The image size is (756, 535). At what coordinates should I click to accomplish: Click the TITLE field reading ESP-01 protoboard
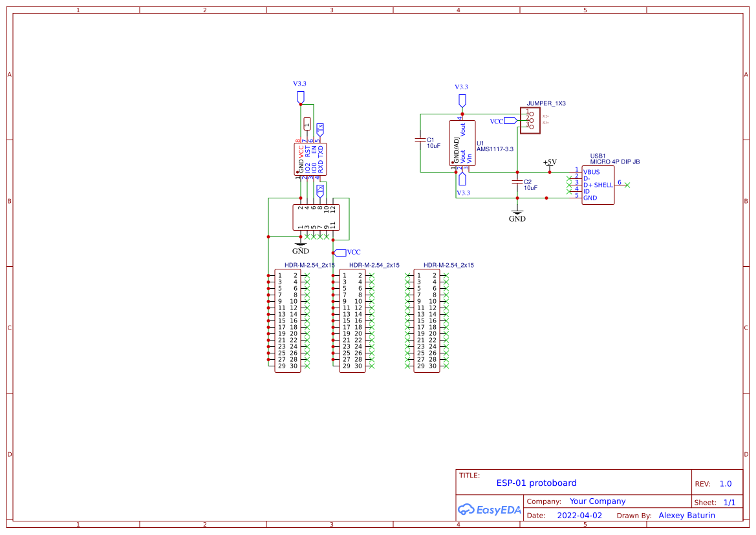[x=537, y=483]
